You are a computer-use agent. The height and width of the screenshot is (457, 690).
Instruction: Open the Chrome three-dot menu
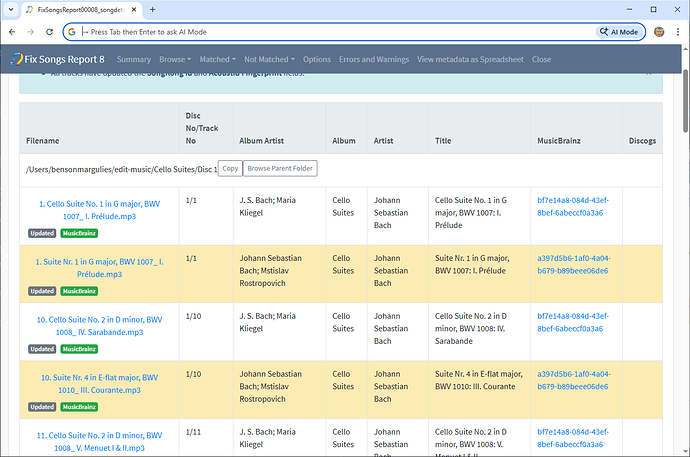click(678, 31)
